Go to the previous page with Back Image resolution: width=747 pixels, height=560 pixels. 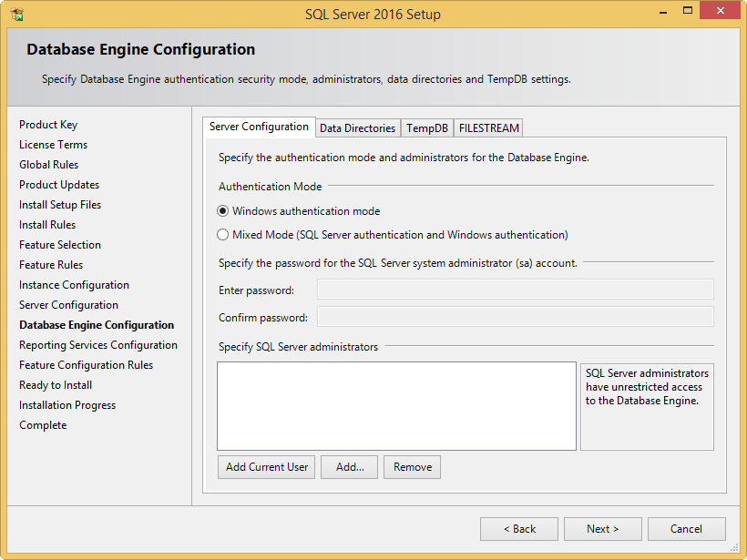click(519, 529)
